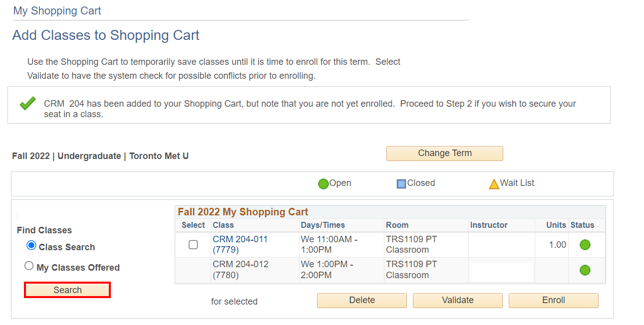Viewport: 644px width, 325px height.
Task: Validate the selected shopping cart classes
Action: coord(458,300)
